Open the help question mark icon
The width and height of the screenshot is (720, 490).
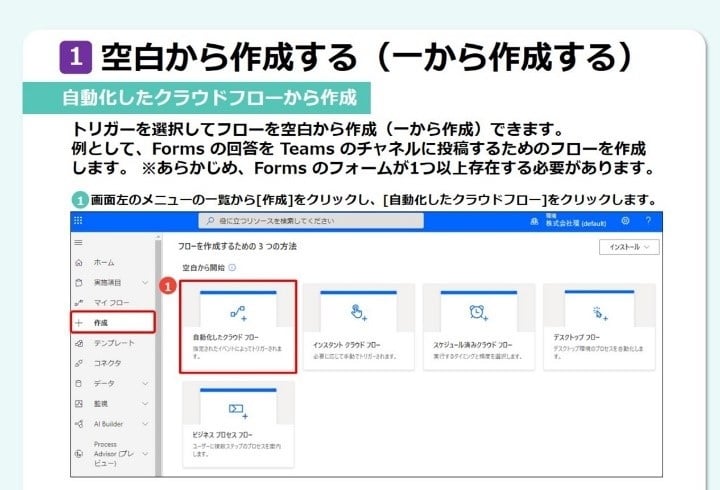pyautogui.click(x=648, y=220)
